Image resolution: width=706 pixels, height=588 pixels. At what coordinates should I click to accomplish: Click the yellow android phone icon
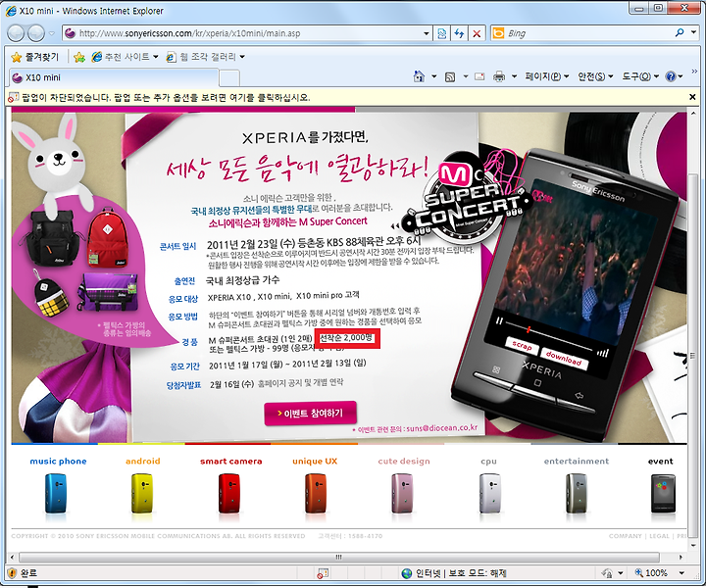coord(142,493)
